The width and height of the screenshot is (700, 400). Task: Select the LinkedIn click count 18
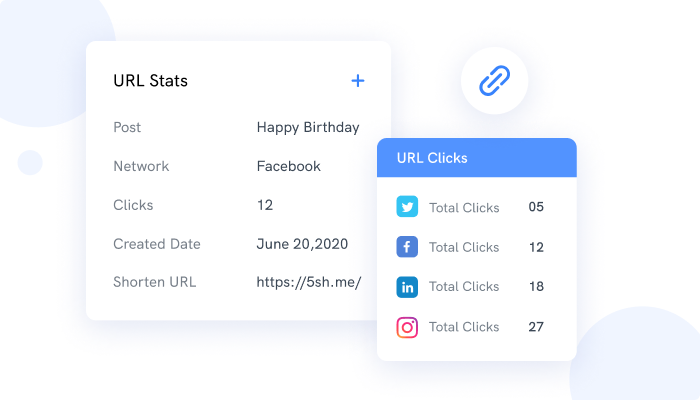pos(536,287)
